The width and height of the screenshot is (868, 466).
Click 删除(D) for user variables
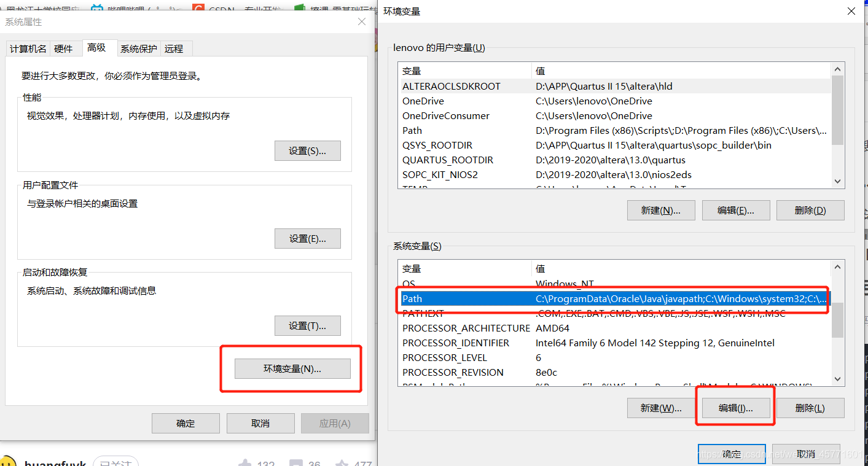pos(810,210)
